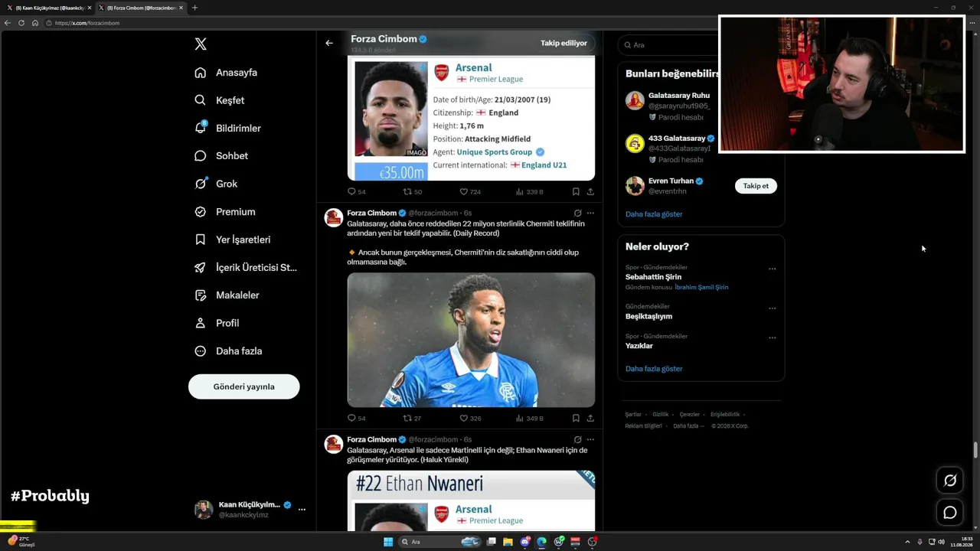Open Grok actions on the Ethan Nwaneri post
This screenshot has width=980, height=551.
click(x=577, y=439)
